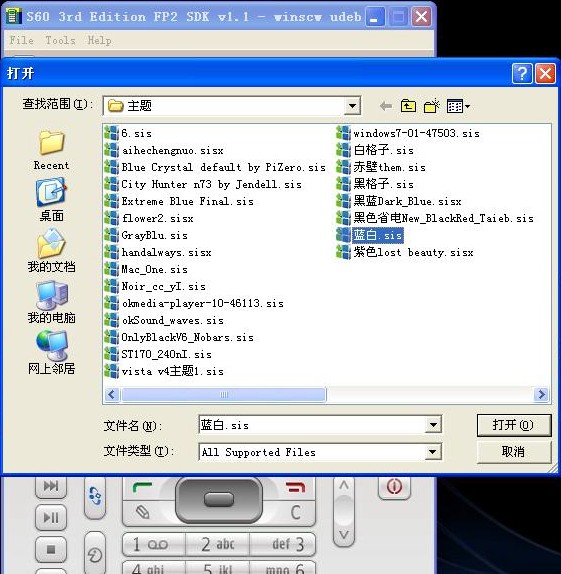
Task: Click the green call key on phone
Action: (x=142, y=488)
